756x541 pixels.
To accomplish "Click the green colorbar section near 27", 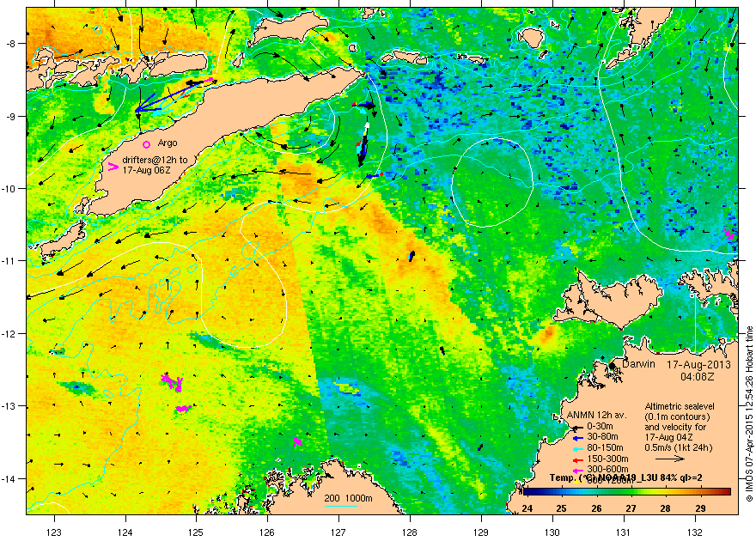I will click(x=631, y=492).
